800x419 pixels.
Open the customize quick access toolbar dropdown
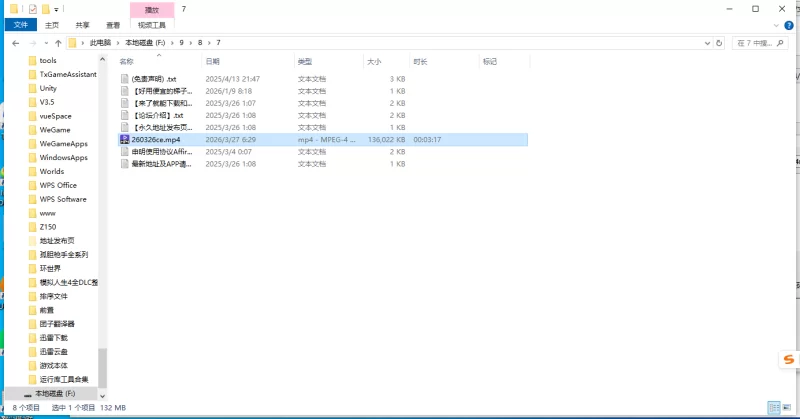pyautogui.click(x=56, y=8)
